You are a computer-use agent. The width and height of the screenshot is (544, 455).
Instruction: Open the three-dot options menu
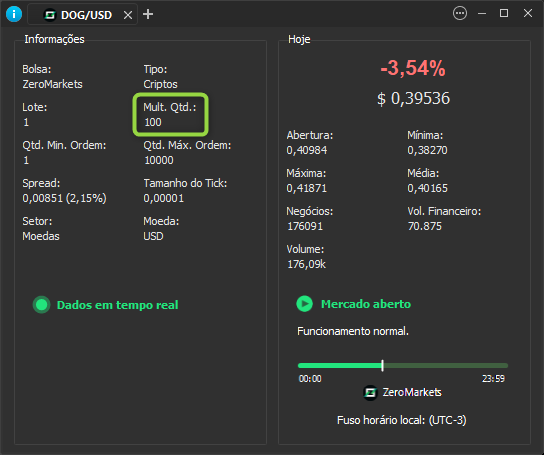pyautogui.click(x=460, y=14)
